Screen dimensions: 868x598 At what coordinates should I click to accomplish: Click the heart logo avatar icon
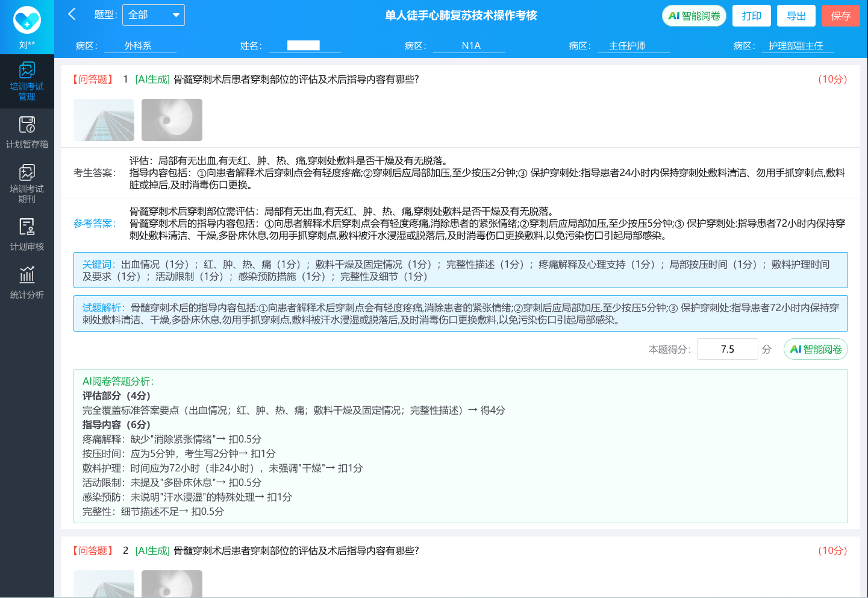click(x=27, y=20)
